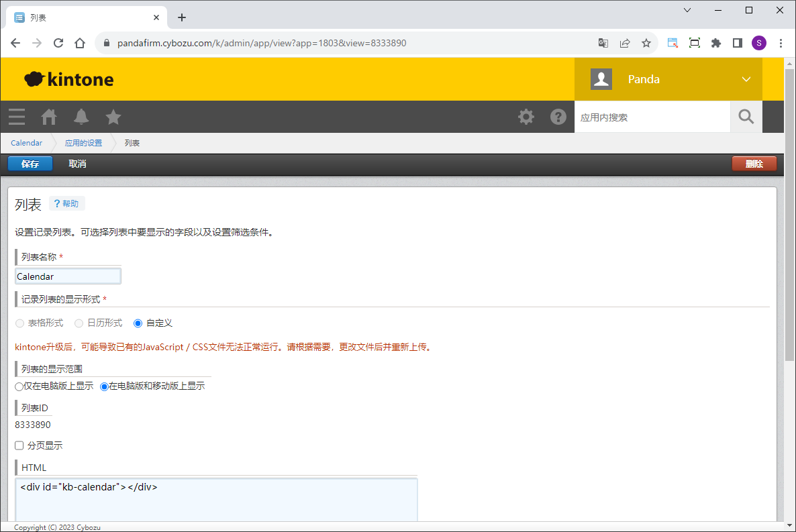Select 仅在电脑版上显示 radio option
796x532 pixels.
[19, 386]
